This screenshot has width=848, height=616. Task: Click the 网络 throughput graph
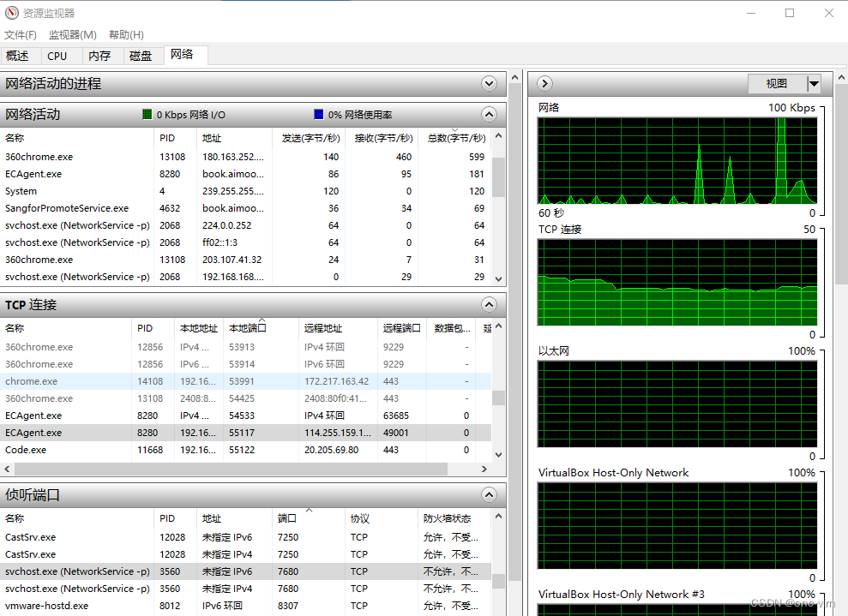point(677,161)
